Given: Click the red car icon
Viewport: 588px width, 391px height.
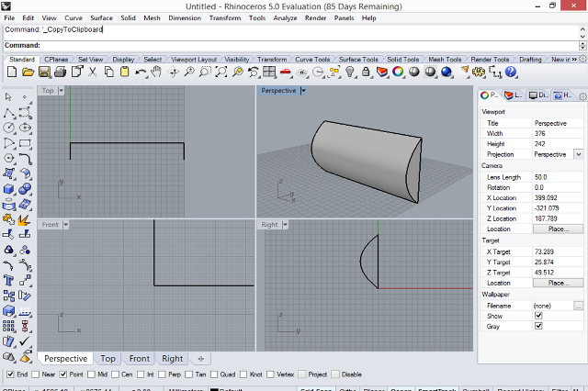Looking at the screenshot, I should click(x=286, y=72).
